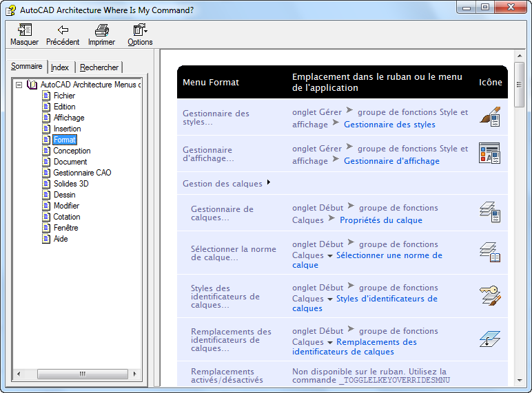Follow the Gestionnaire des styles link

tap(389, 125)
